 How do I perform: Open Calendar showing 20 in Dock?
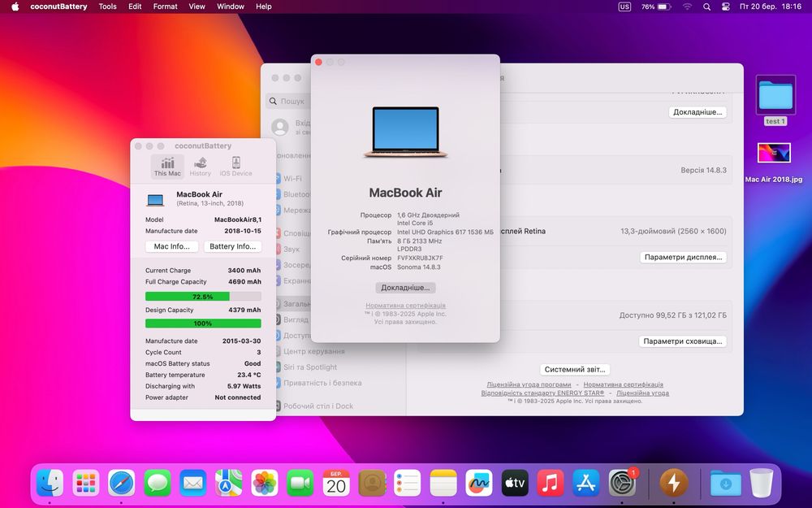pyautogui.click(x=336, y=483)
